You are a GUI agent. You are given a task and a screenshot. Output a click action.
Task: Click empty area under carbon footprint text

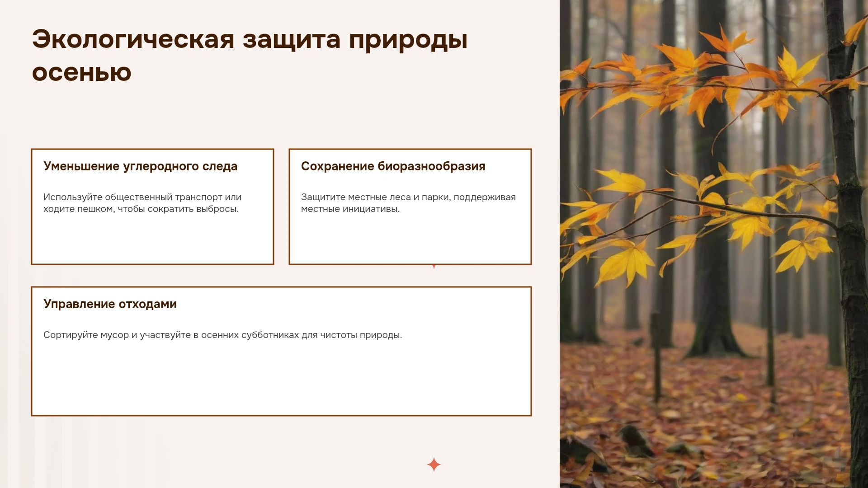[x=152, y=239]
